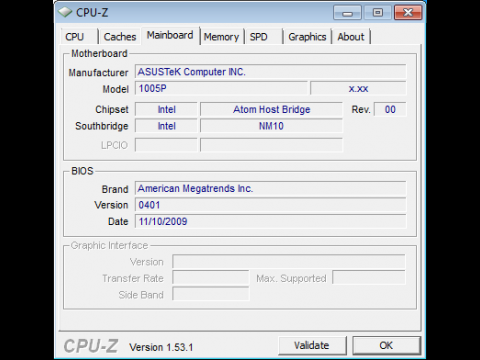
Task: Click the Brand label in BIOS group
Action: click(x=115, y=189)
